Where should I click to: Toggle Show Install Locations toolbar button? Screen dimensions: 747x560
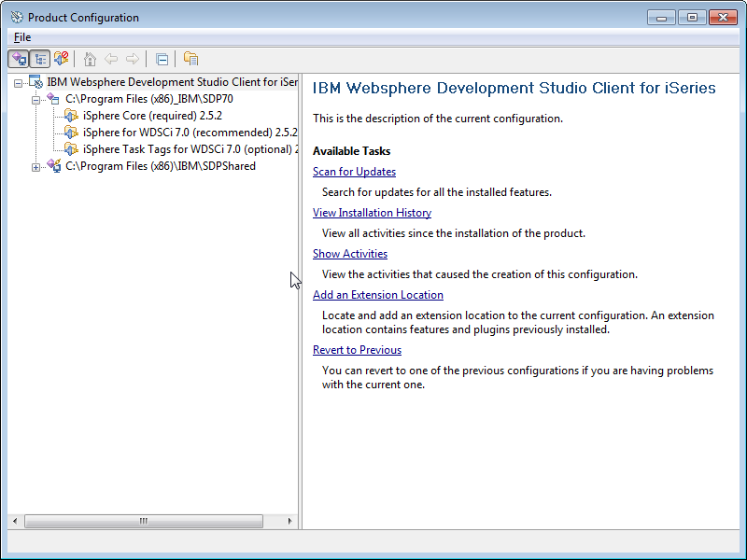(19, 59)
